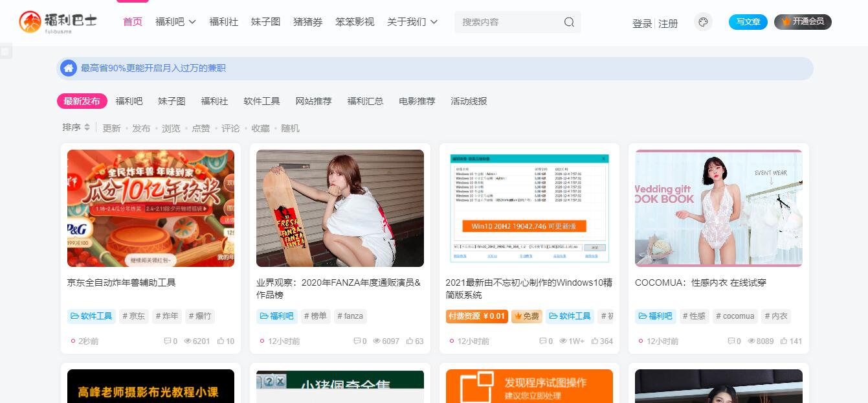The width and height of the screenshot is (868, 403).
Task: Open the theme palette icon
Action: (703, 22)
